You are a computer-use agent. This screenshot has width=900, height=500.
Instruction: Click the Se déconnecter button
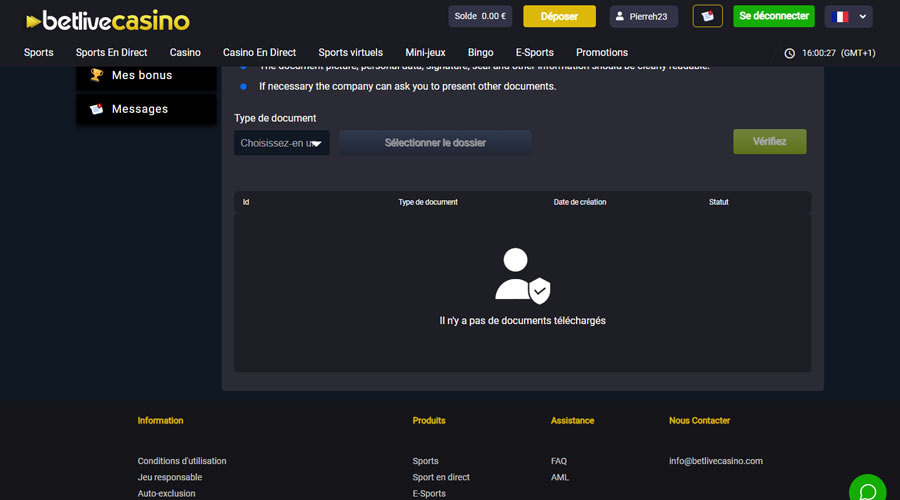(774, 16)
